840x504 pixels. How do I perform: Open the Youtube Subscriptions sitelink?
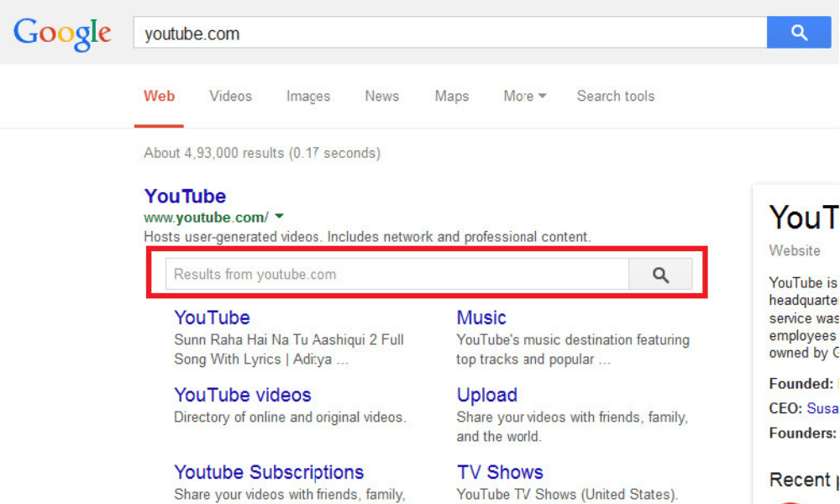[269, 472]
